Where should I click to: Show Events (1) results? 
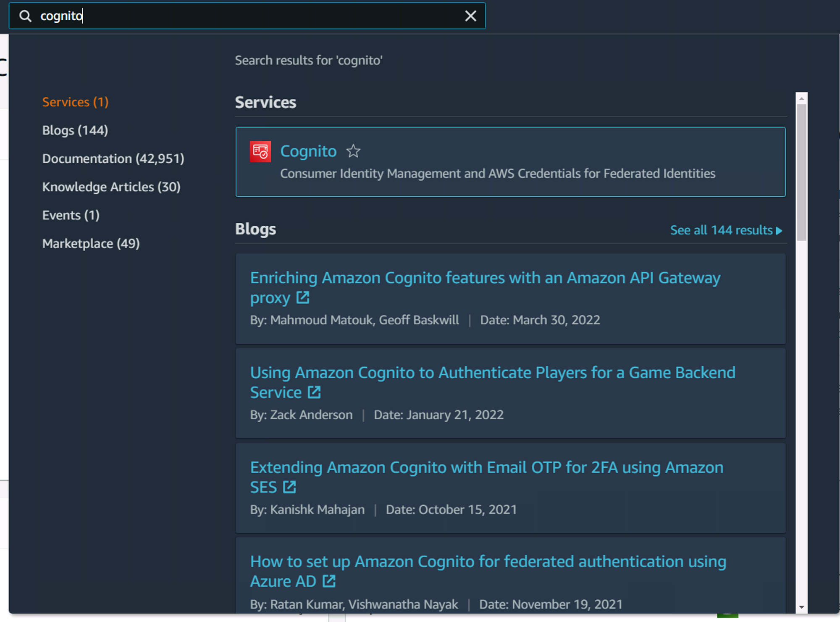71,215
